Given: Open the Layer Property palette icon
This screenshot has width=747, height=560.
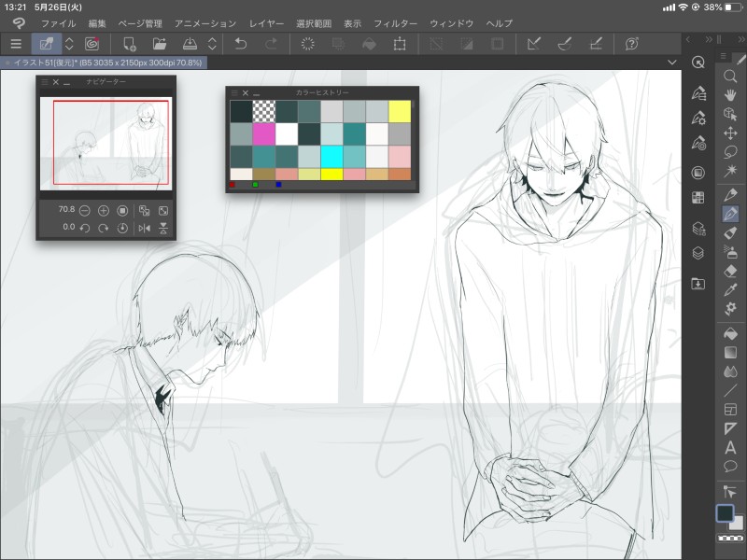Looking at the screenshot, I should tap(698, 229).
